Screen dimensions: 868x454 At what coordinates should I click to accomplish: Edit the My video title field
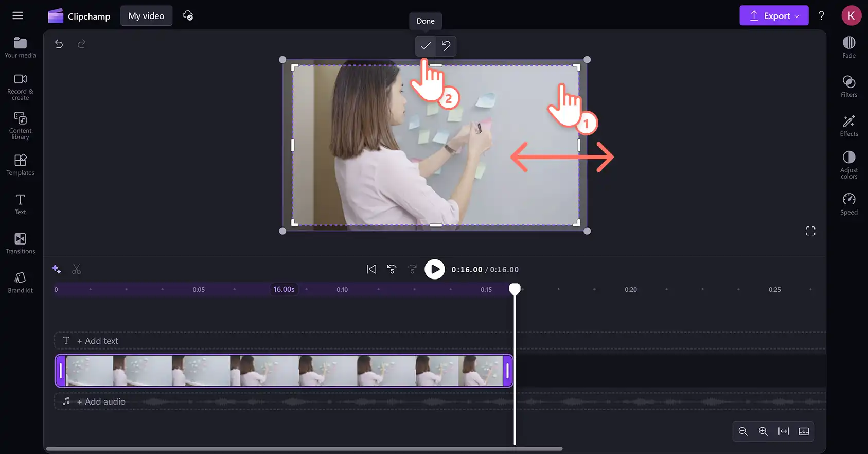pos(146,16)
